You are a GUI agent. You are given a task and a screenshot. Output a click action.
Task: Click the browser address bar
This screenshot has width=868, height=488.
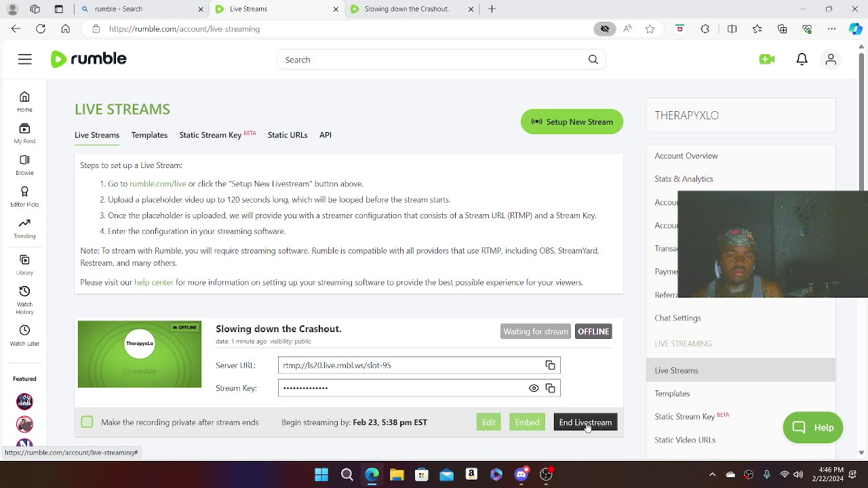[x=339, y=29]
